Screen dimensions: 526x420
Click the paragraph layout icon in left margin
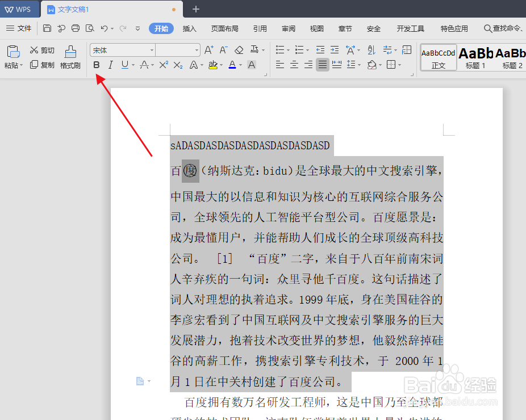pos(140,381)
